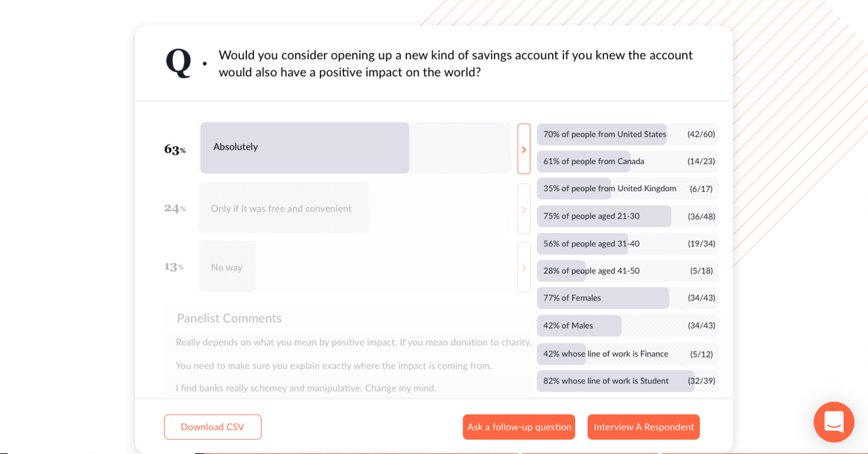The height and width of the screenshot is (454, 868).
Task: Click the United Kingdom 35% breakdown row
Action: [627, 189]
